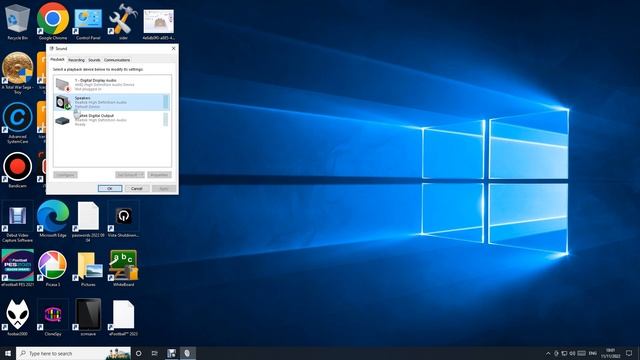Image resolution: width=640 pixels, height=360 pixels.
Task: Select the Digital Display Audio device
Action: [x=112, y=84]
